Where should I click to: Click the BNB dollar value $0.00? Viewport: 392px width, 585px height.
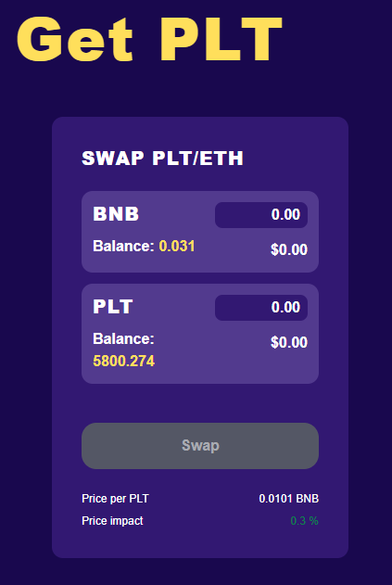point(289,249)
